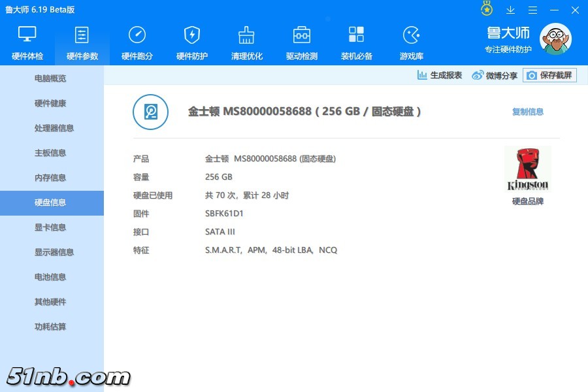Switch to the 硬件参数 tab
Screen dimensions: 588x392
tap(82, 42)
